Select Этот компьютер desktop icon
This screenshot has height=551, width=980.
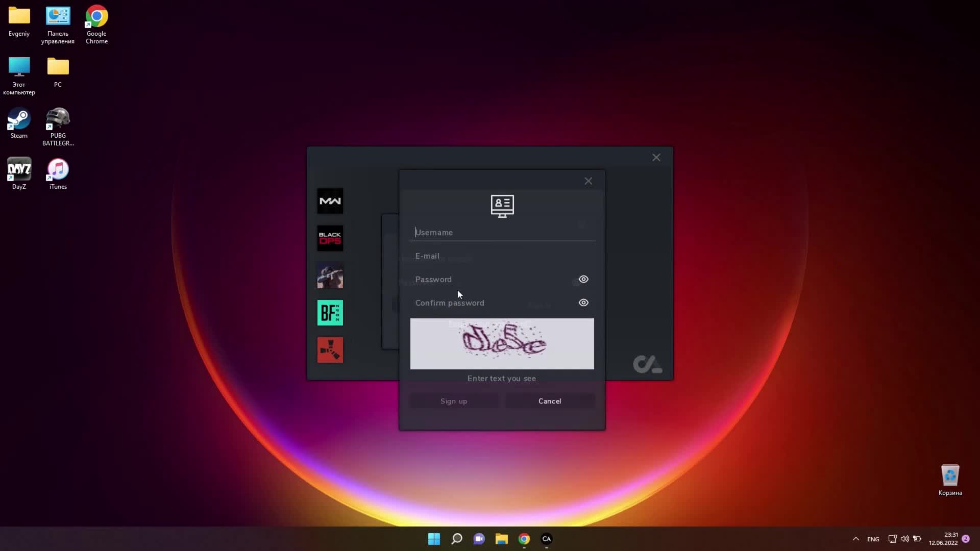(x=19, y=76)
